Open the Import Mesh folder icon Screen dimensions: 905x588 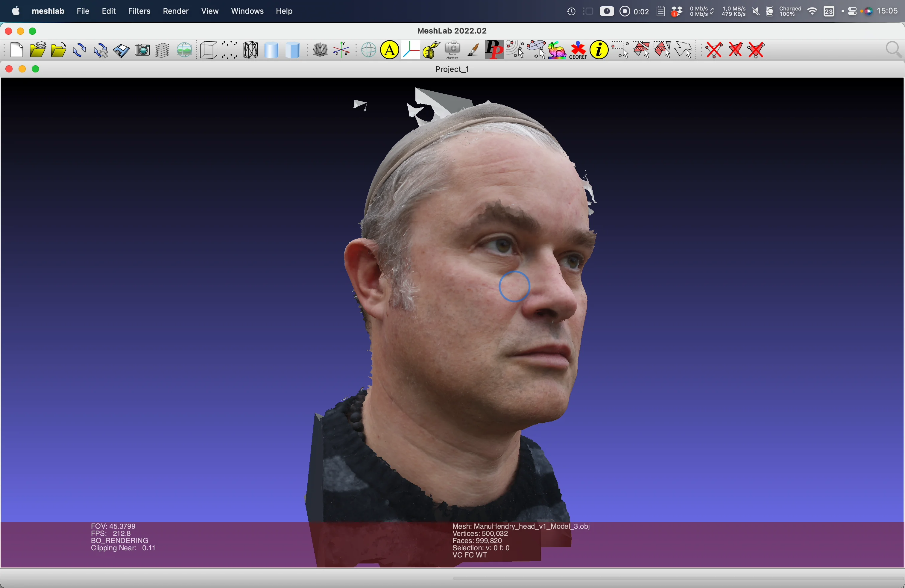pos(58,50)
